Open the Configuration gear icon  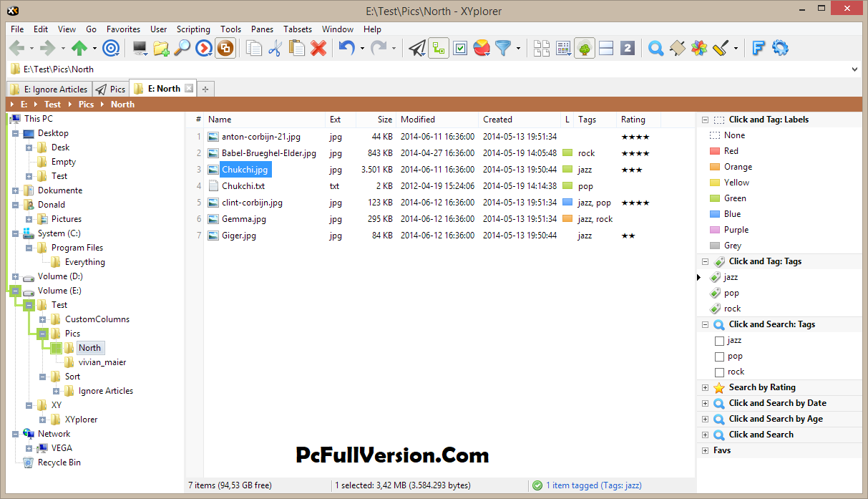[x=780, y=48]
